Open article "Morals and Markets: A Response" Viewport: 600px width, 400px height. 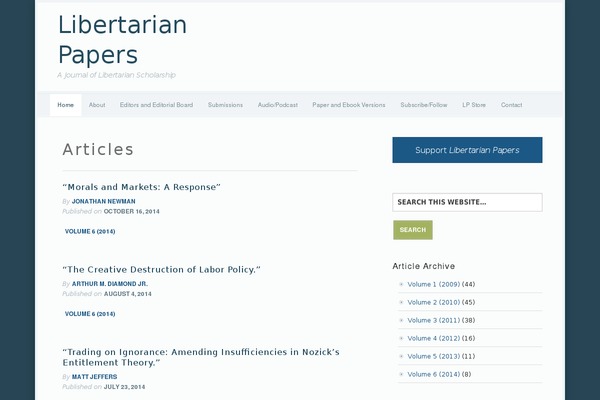pos(142,187)
